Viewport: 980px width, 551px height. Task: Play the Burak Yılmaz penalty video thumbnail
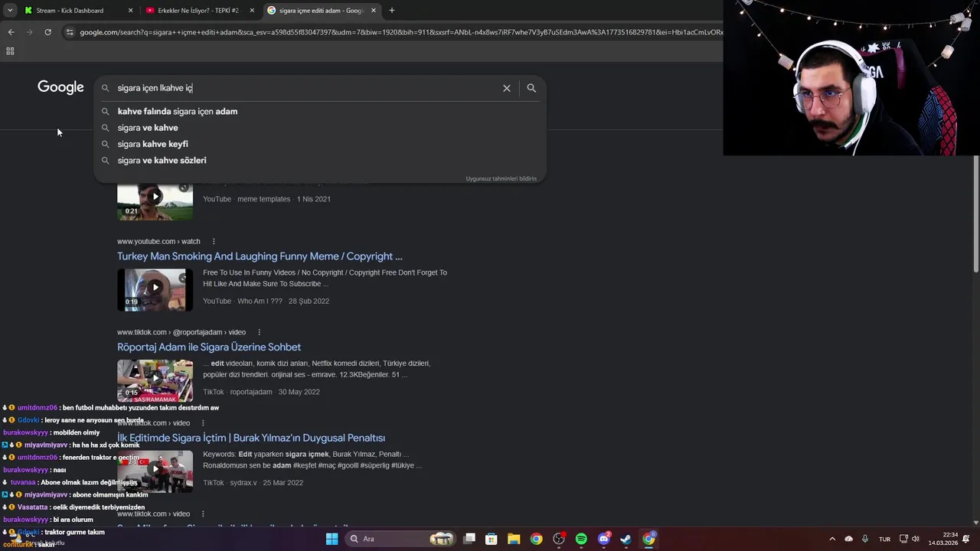[155, 471]
